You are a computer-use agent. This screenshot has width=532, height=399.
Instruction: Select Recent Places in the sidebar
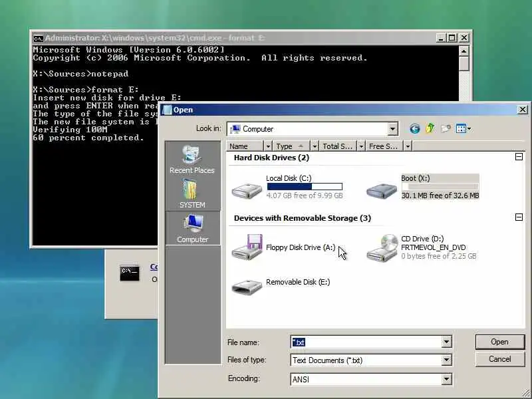pos(192,160)
